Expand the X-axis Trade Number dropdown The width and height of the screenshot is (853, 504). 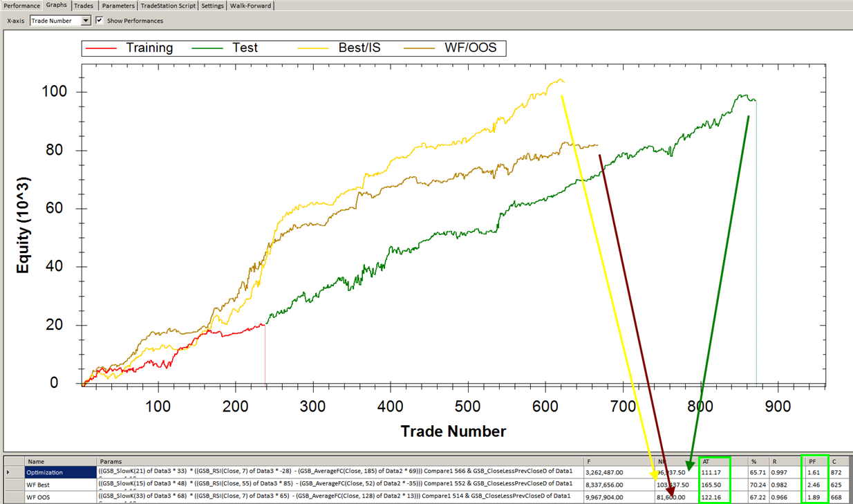pos(86,21)
